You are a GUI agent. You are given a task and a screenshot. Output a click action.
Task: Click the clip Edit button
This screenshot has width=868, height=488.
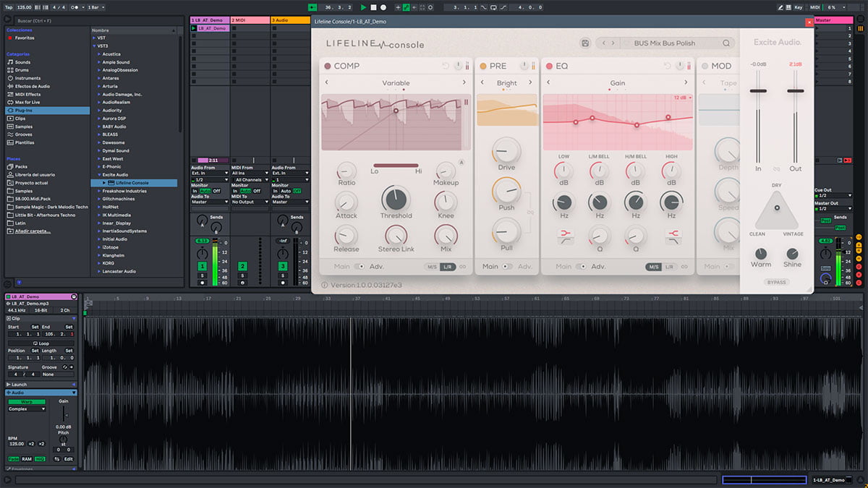pos(68,459)
